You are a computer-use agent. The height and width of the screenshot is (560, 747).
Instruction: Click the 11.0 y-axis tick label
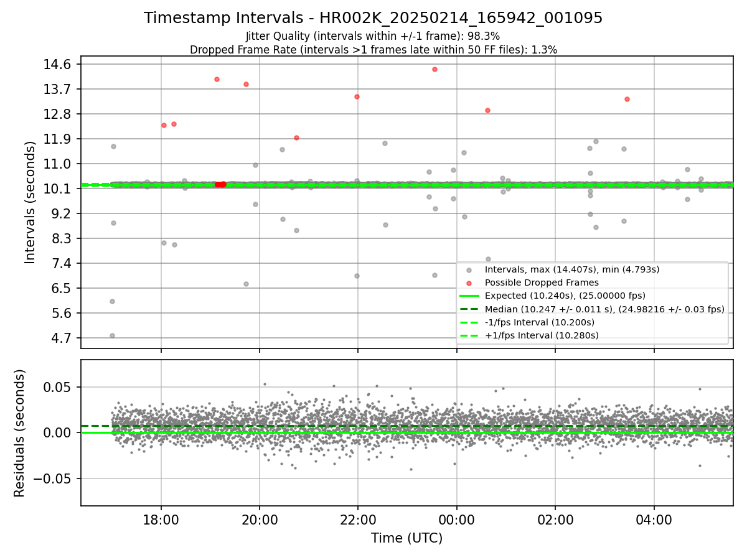[58, 164]
